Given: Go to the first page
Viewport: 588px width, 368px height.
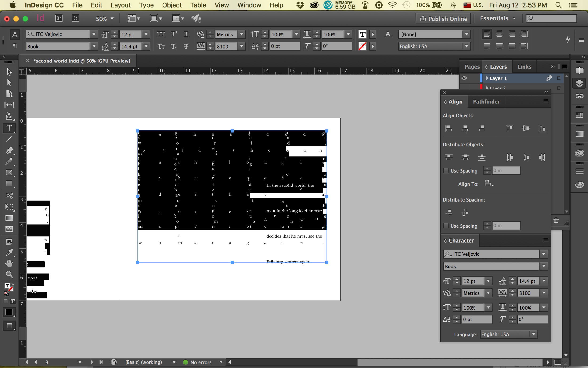Looking at the screenshot, I should [x=26, y=362].
